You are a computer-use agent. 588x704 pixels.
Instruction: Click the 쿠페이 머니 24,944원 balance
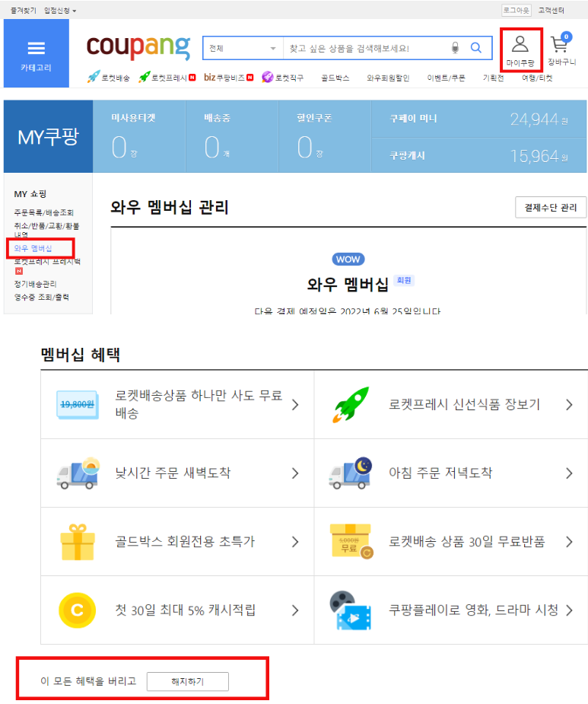pos(479,119)
